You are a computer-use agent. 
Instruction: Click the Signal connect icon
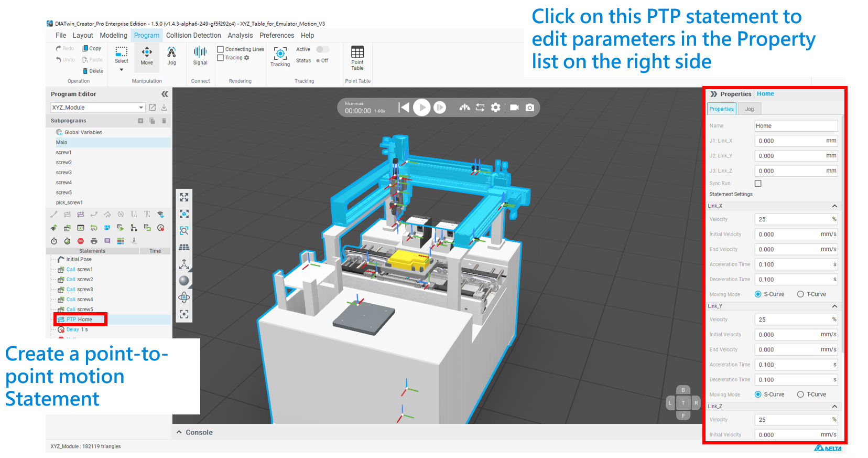[x=200, y=56]
